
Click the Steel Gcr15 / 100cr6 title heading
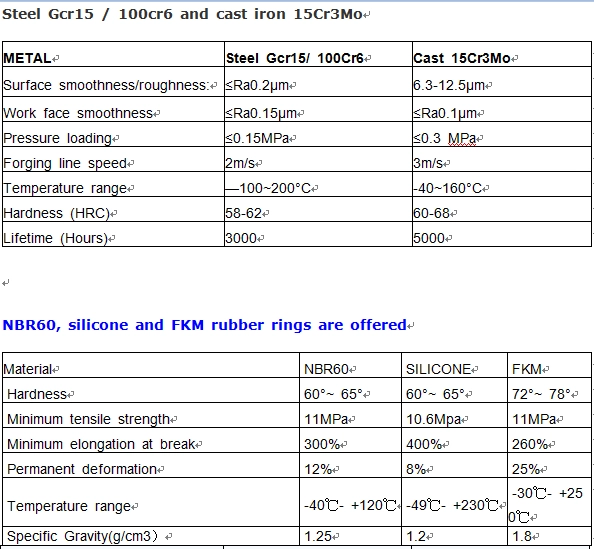[182, 14]
